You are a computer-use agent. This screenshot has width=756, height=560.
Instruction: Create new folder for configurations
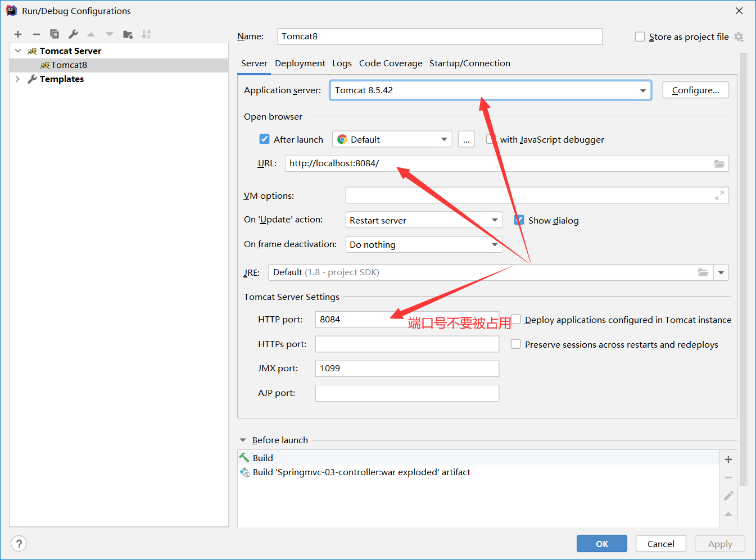coord(128,34)
